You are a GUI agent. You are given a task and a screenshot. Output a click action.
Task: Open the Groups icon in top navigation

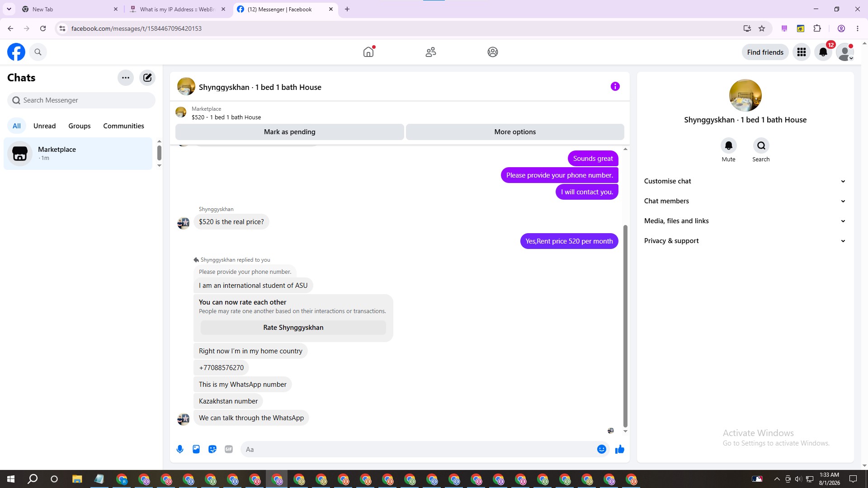[x=493, y=52]
